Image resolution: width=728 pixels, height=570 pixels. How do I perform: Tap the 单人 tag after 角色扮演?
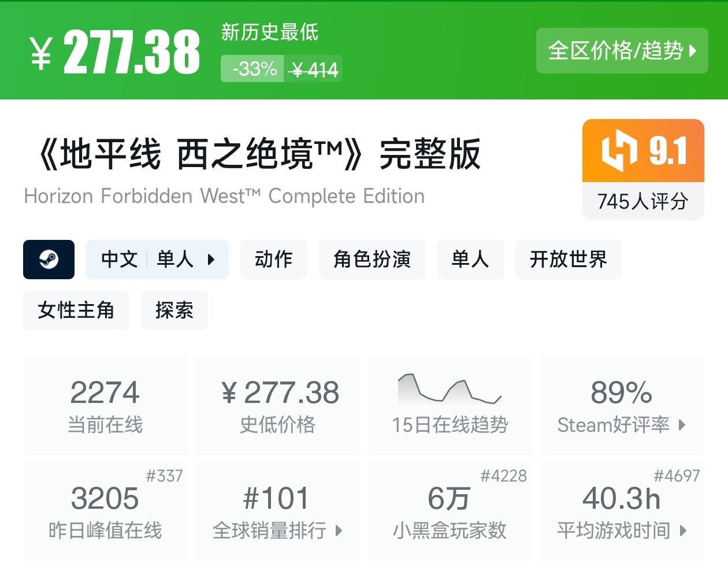(470, 260)
